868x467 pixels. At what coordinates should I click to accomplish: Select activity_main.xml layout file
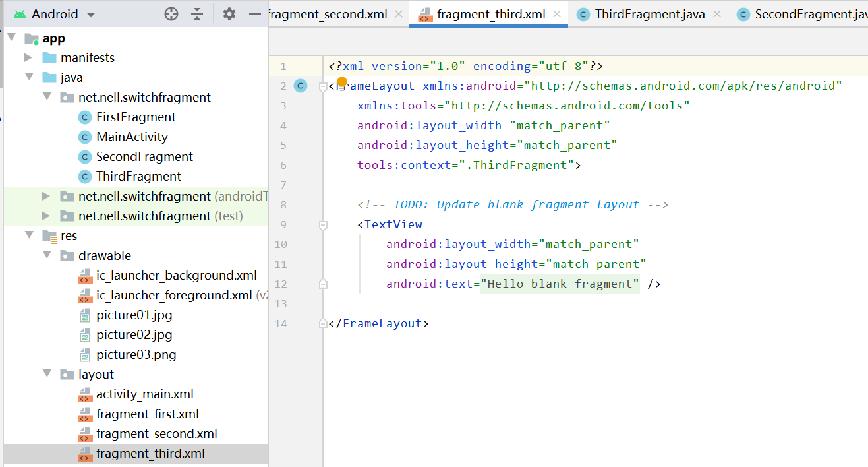[x=145, y=394]
